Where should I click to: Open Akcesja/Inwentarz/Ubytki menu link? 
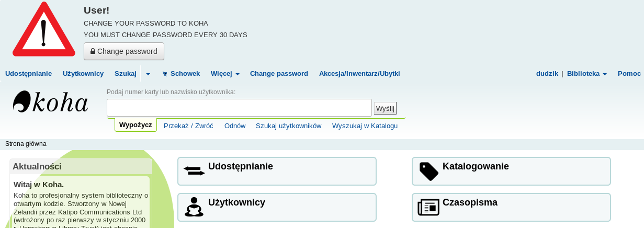[x=359, y=74]
